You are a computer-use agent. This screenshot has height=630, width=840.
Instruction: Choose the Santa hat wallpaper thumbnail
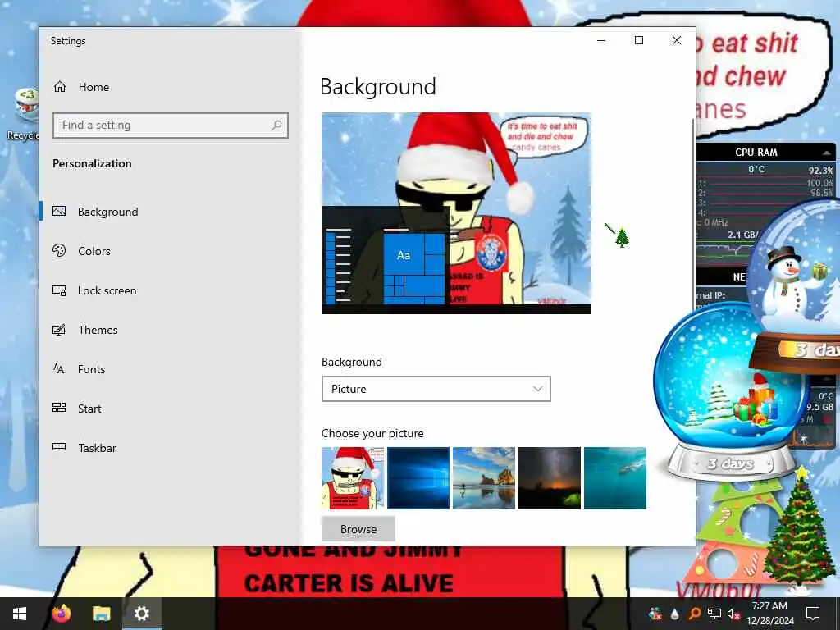[353, 478]
